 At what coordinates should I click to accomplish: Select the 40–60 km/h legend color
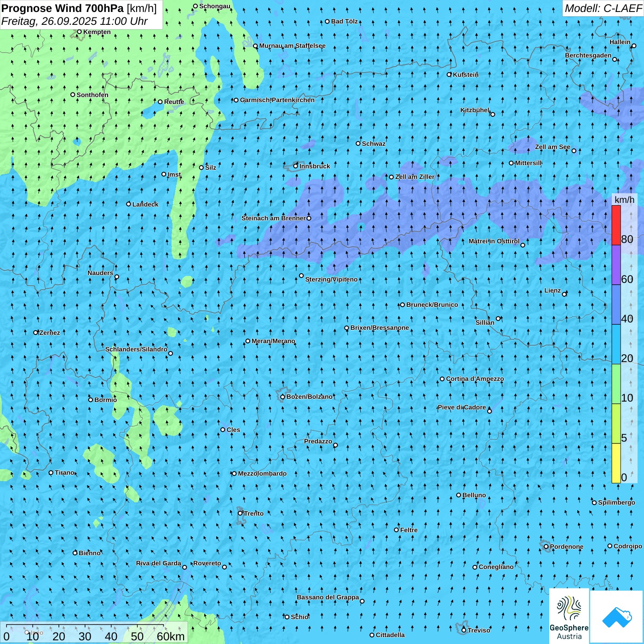pos(616,305)
